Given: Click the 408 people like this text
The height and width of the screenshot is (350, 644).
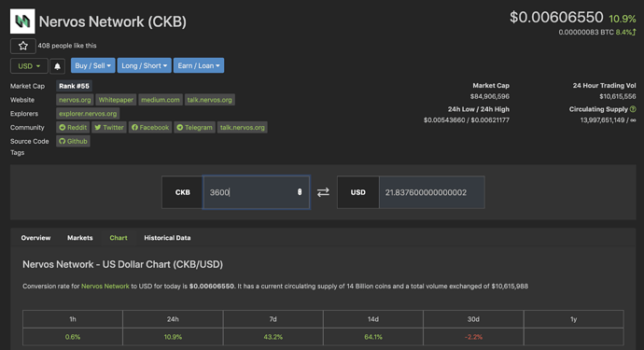Looking at the screenshot, I should tap(67, 46).
